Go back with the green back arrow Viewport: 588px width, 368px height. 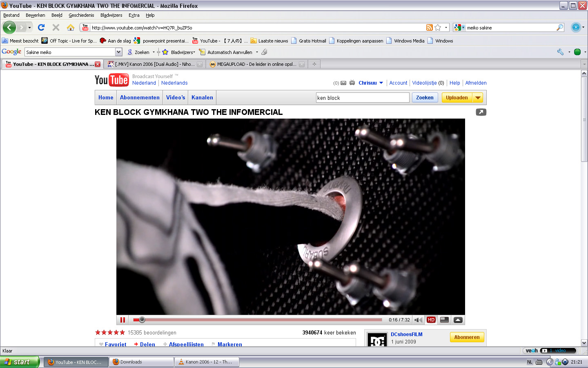tap(9, 27)
